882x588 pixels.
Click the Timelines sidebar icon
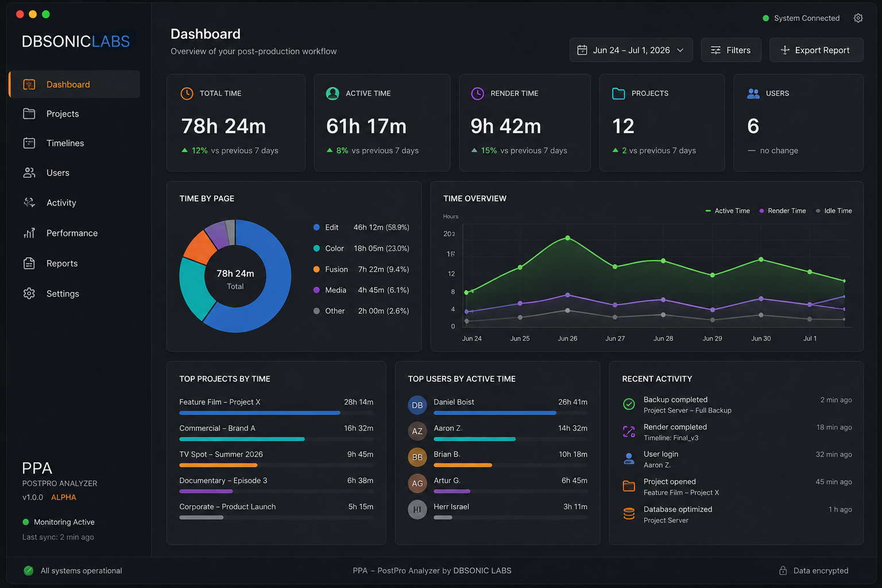29,143
